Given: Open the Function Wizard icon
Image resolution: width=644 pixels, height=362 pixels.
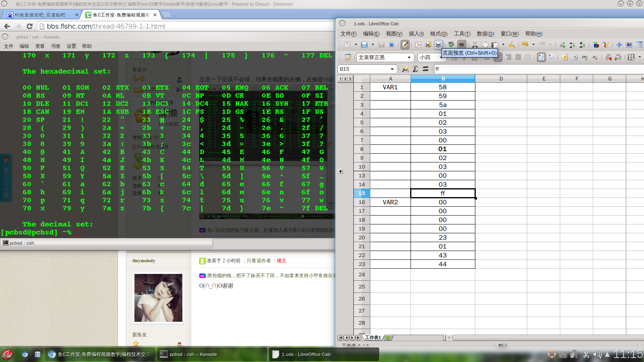Looking at the screenshot, I should click(405, 69).
